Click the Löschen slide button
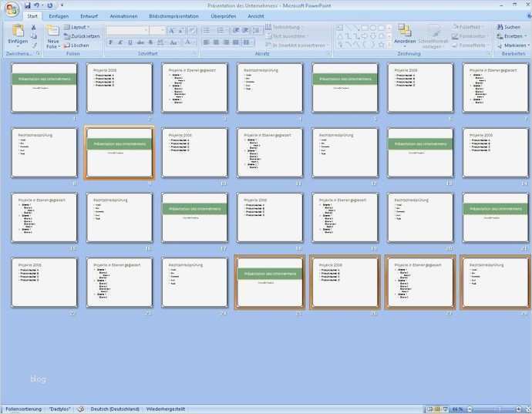This screenshot has width=532, height=414. click(x=76, y=45)
